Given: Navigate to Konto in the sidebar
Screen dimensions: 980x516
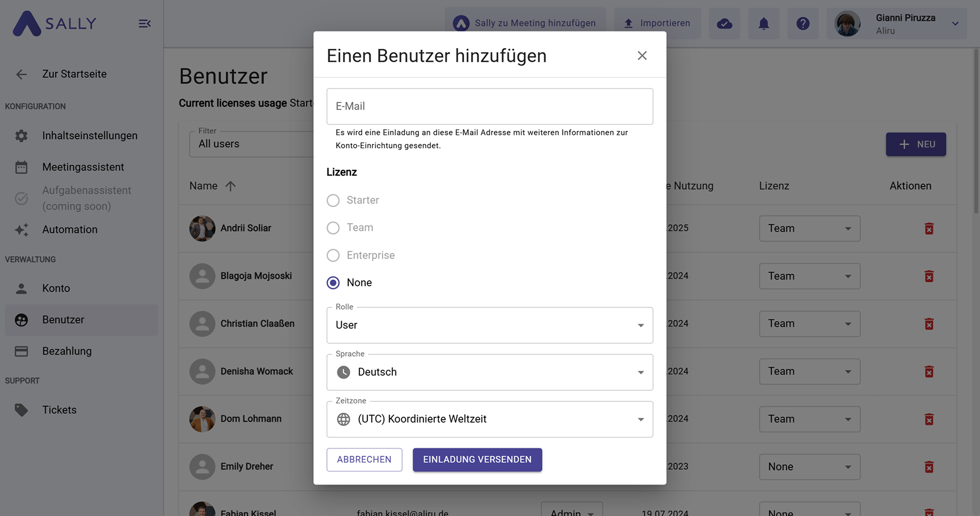Looking at the screenshot, I should click(x=81, y=288).
